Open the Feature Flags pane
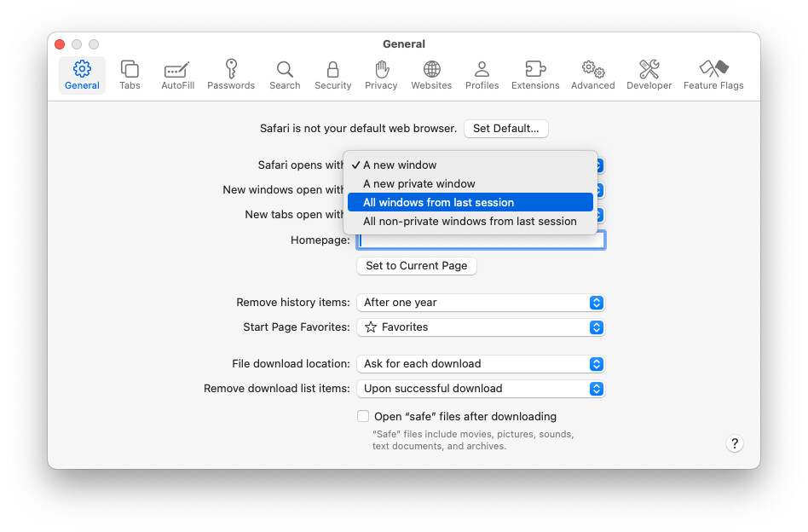808x532 pixels. [713, 75]
